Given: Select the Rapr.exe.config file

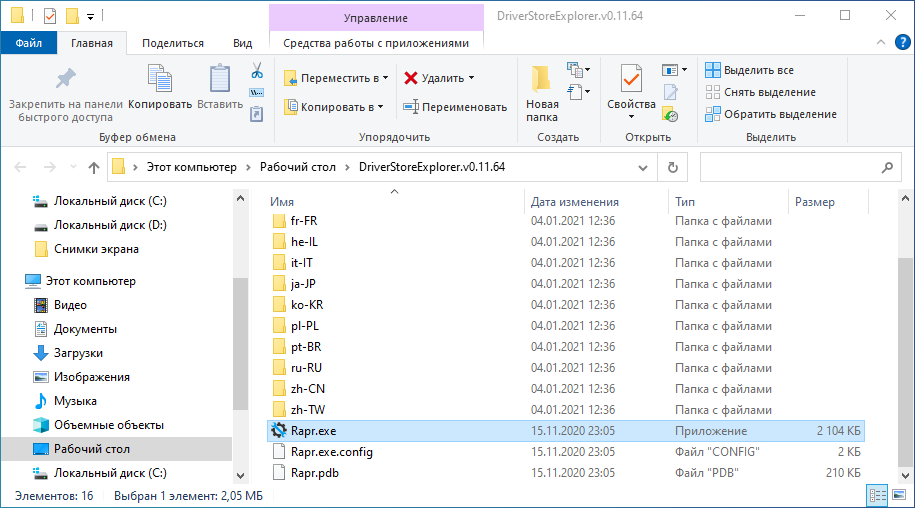Looking at the screenshot, I should (x=331, y=452).
